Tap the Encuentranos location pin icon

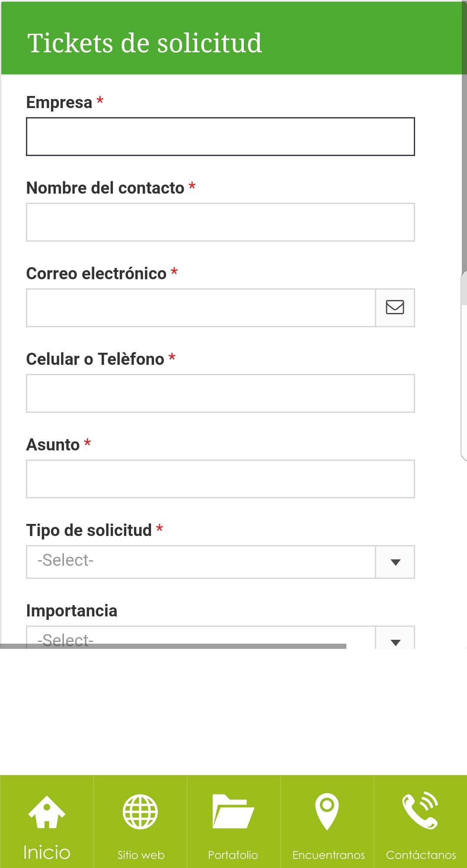[327, 812]
